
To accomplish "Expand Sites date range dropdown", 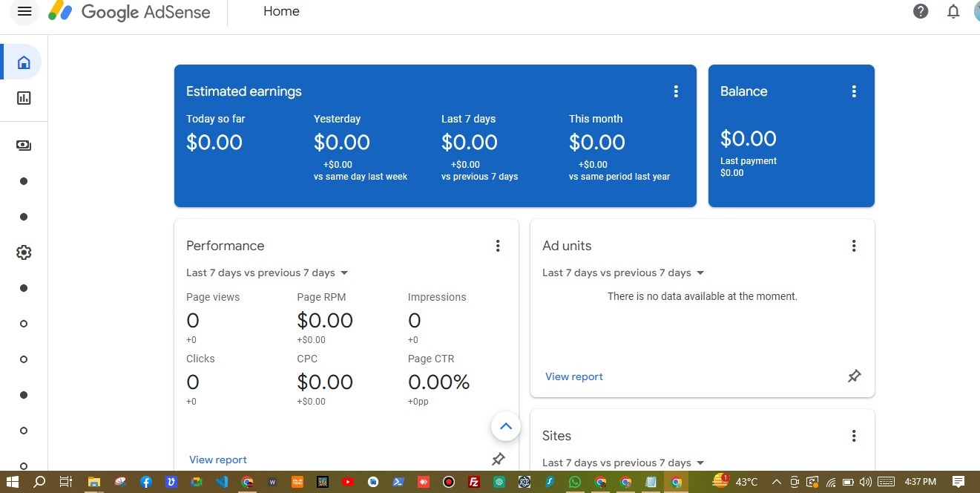I will (x=623, y=463).
